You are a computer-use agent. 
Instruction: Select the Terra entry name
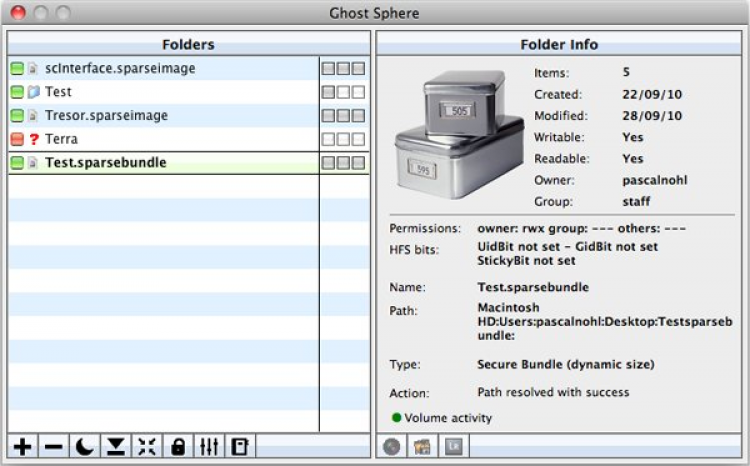(x=61, y=139)
